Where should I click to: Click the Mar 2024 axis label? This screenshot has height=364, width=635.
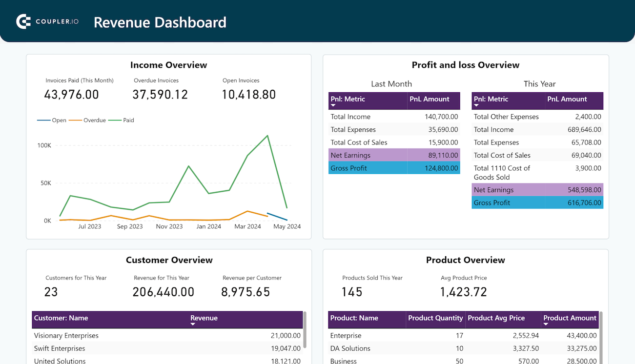(247, 226)
